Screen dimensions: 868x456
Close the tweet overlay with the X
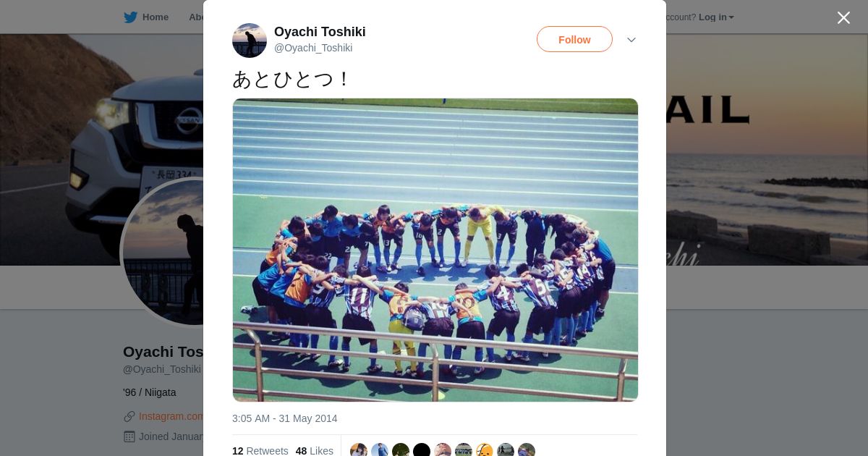point(843,17)
